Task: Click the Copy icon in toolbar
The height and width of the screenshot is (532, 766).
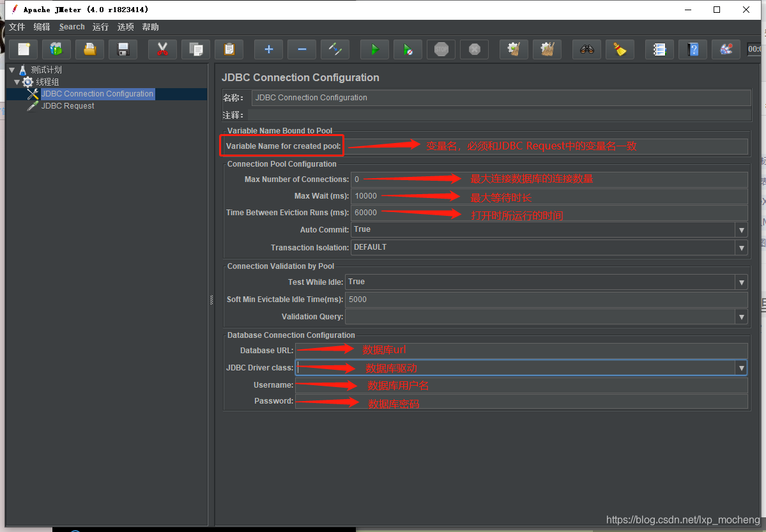Action: click(196, 49)
